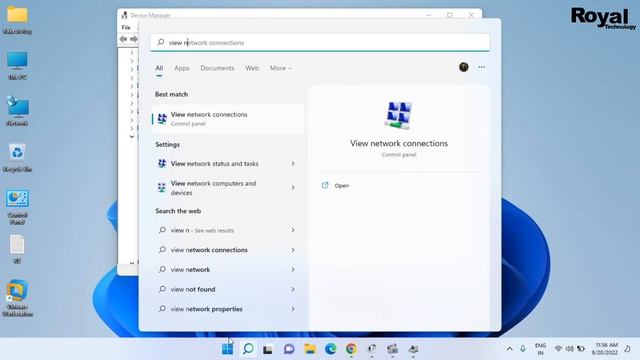Open the VMware Workstation desktop shortcut
Screen dimensions: 640x360
pyautogui.click(x=17, y=298)
